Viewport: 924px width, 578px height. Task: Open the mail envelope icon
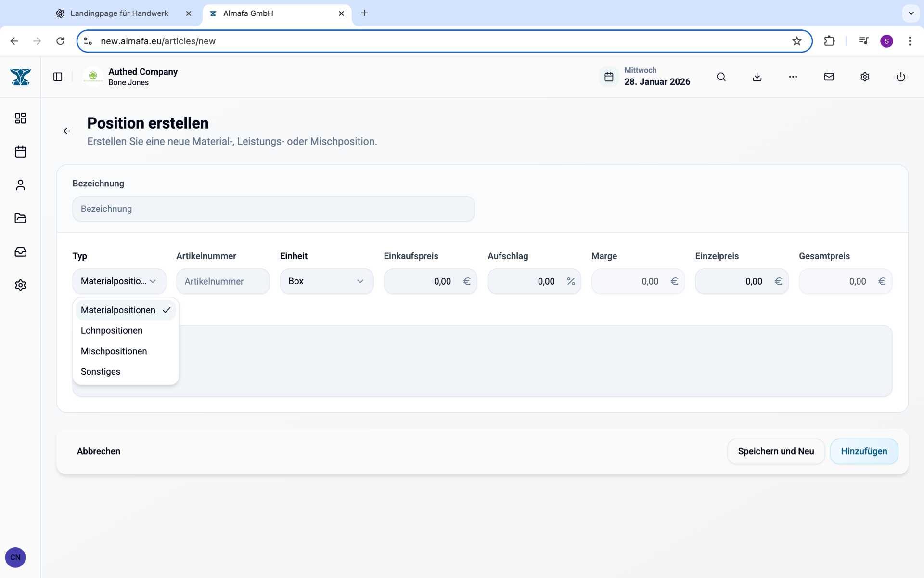click(829, 77)
